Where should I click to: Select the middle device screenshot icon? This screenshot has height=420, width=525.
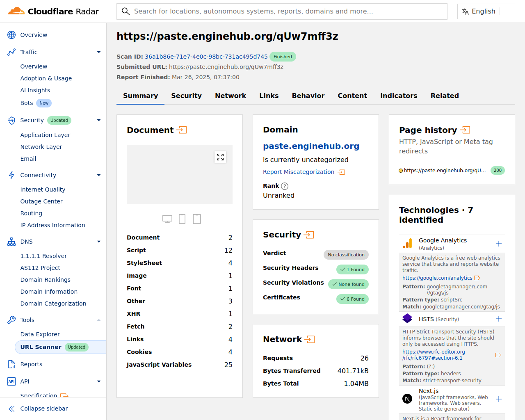pyautogui.click(x=182, y=219)
